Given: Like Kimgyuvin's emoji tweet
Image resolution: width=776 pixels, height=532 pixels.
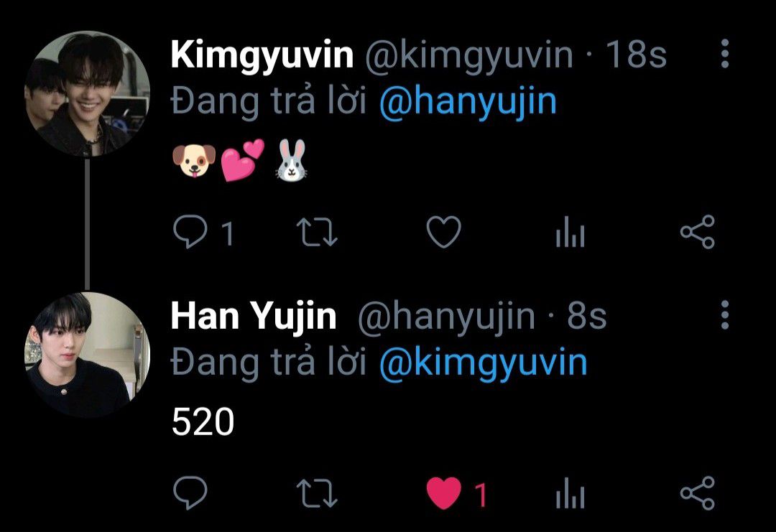Looking at the screenshot, I should [443, 231].
